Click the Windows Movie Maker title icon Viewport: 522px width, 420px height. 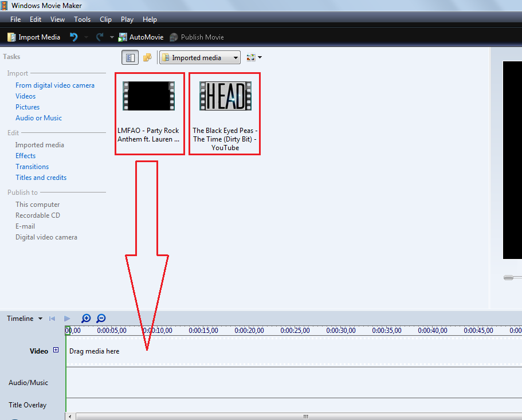coord(3,5)
